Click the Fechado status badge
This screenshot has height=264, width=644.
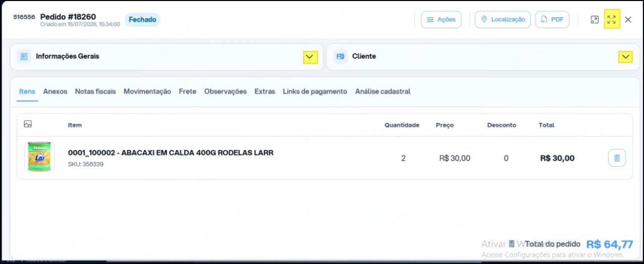(142, 20)
